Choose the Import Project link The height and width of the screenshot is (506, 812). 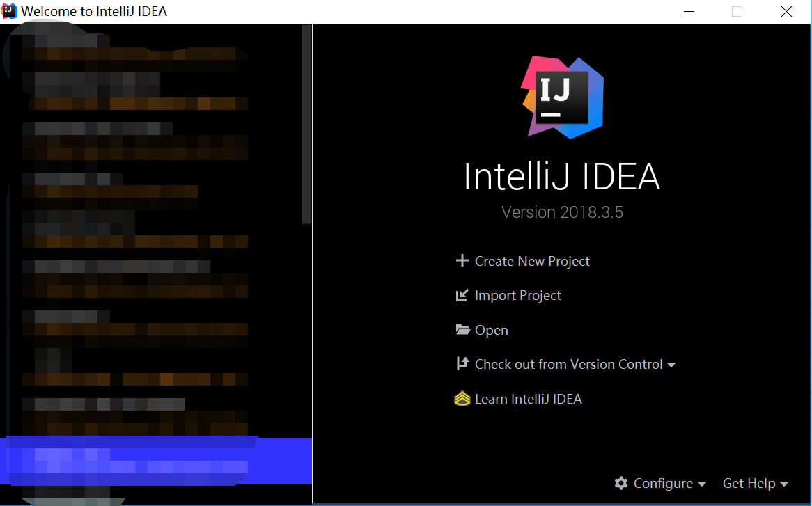pos(518,295)
